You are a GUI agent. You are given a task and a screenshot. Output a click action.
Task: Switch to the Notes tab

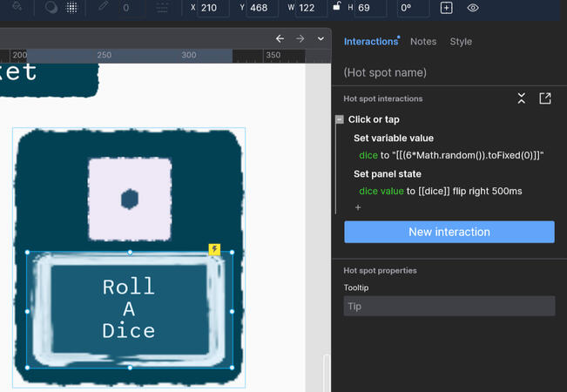click(423, 41)
